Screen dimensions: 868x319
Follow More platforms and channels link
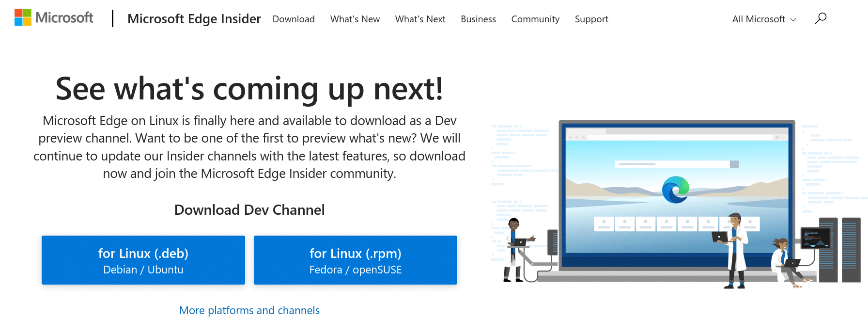249,310
